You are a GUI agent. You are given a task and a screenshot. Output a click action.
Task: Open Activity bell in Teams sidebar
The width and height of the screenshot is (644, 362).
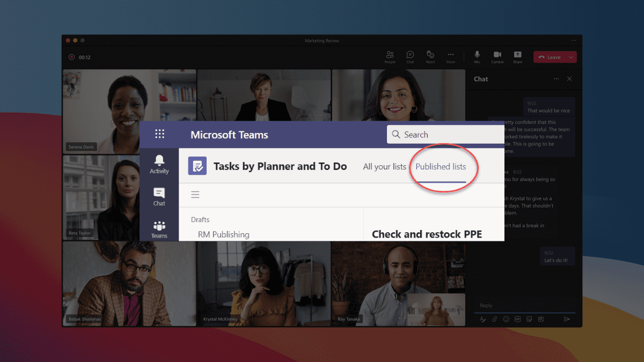[x=159, y=164]
